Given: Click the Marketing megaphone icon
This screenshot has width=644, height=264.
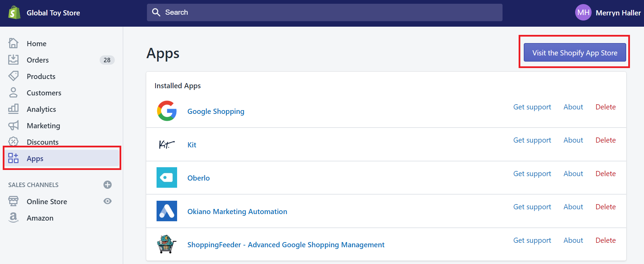Looking at the screenshot, I should [x=13, y=125].
